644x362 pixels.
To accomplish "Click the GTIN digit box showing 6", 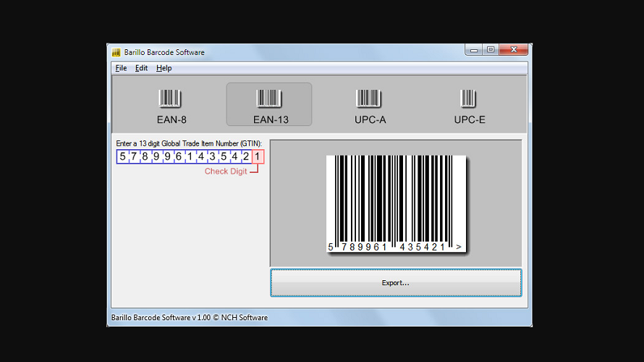I will coord(178,156).
